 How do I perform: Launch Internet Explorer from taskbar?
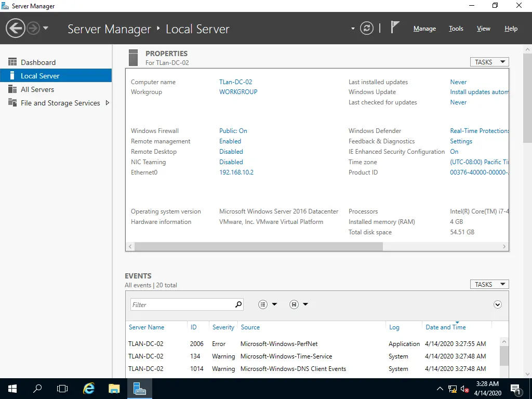pyautogui.click(x=89, y=389)
